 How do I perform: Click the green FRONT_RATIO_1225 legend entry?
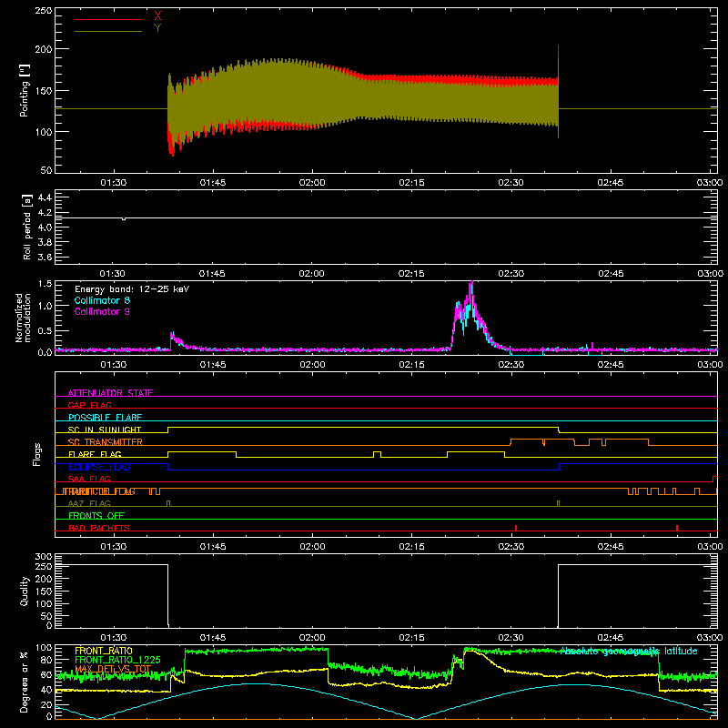117,660
